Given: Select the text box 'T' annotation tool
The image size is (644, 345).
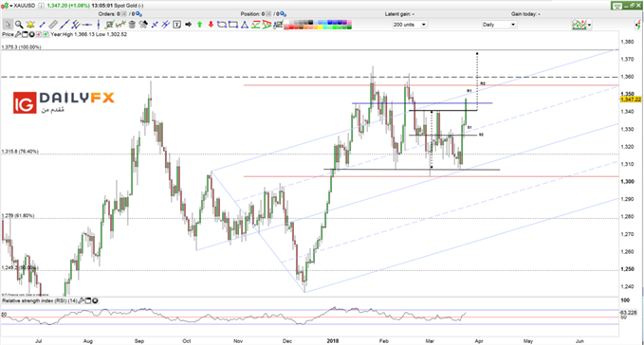Looking at the screenshot, I should point(176,25).
